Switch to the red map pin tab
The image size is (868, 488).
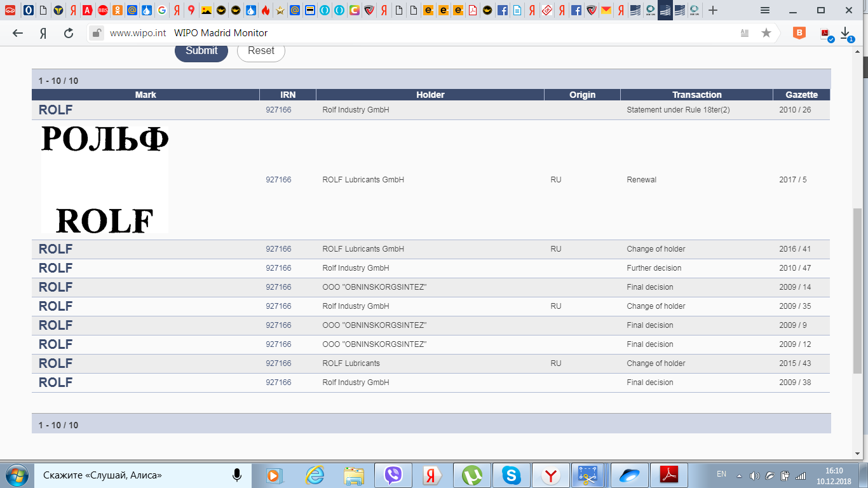pyautogui.click(x=191, y=10)
